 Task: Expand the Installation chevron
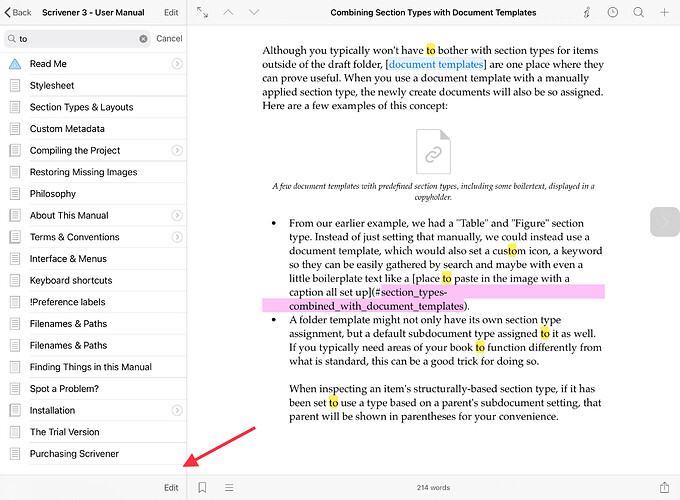pyautogui.click(x=177, y=411)
